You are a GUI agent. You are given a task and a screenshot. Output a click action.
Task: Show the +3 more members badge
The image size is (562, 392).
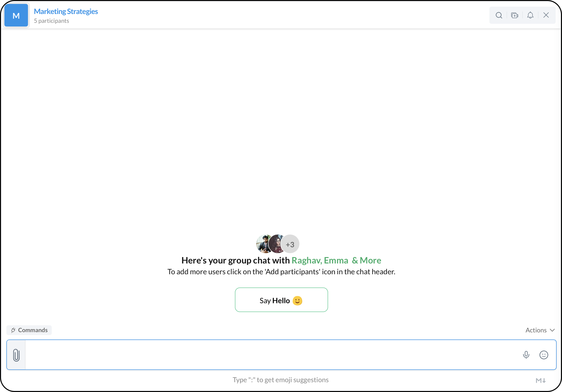[x=290, y=244]
